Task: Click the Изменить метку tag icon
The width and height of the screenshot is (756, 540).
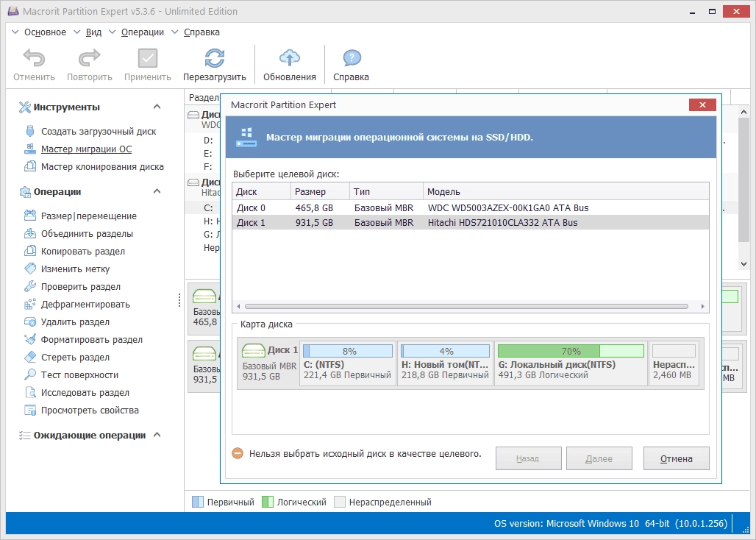Action: pyautogui.click(x=30, y=269)
